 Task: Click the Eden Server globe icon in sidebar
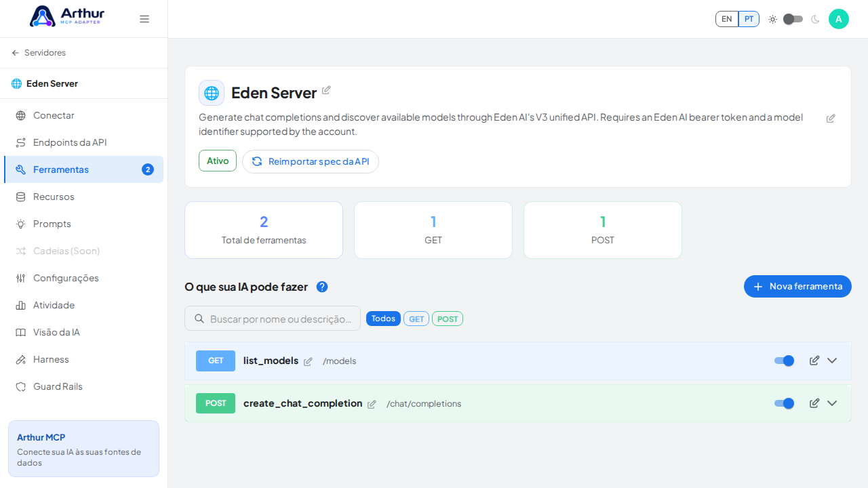[16, 83]
